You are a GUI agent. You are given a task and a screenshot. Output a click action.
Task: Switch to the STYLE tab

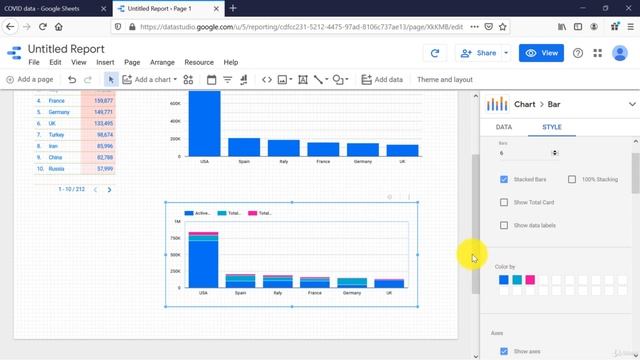click(552, 127)
